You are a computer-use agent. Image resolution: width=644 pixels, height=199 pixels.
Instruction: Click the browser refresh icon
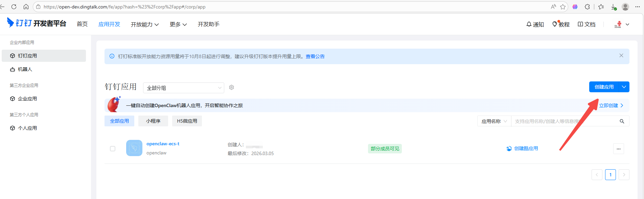14,7
